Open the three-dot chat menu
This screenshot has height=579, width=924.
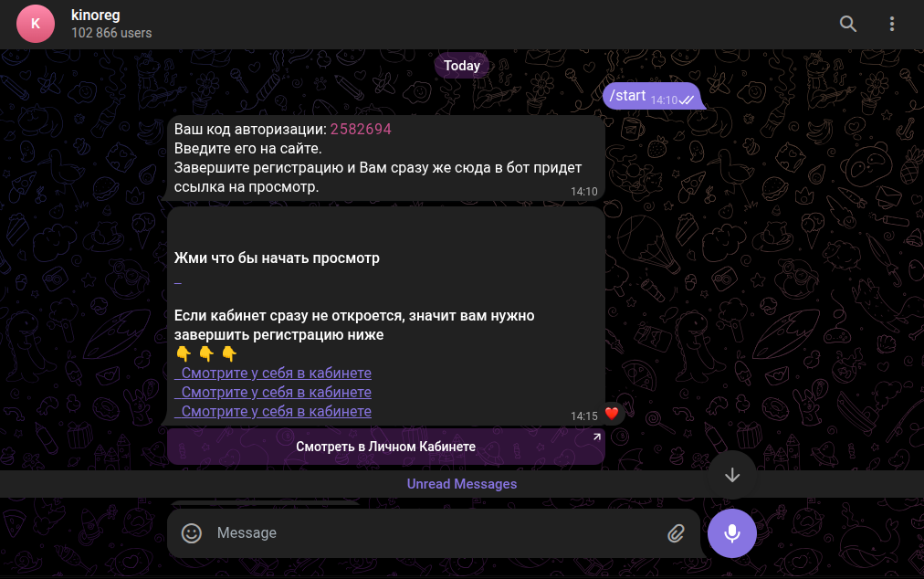coord(892,24)
